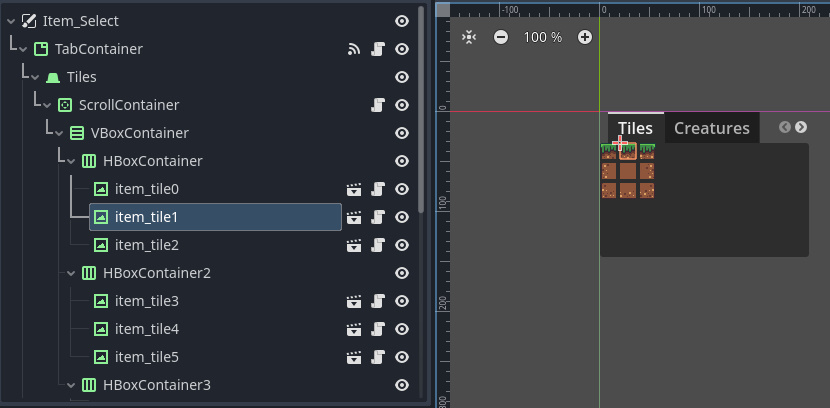The image size is (830, 408).
Task: Select item_tile5 in scene tree
Action: click(x=147, y=358)
